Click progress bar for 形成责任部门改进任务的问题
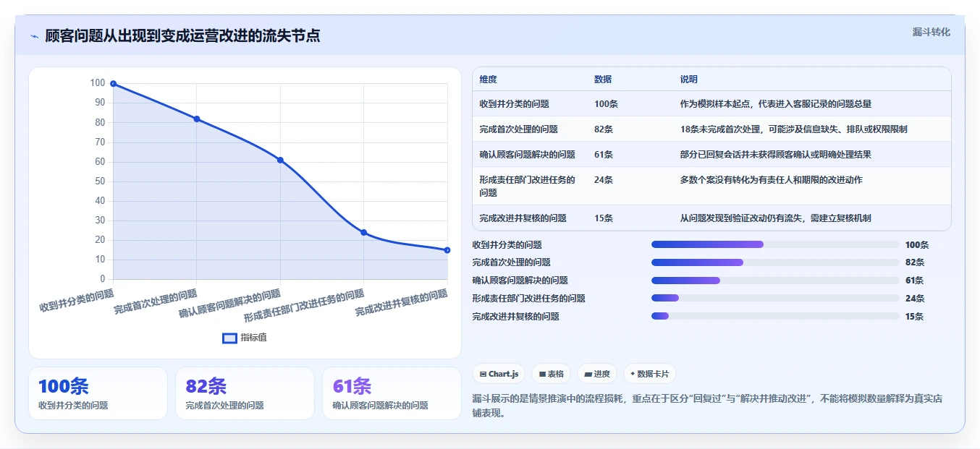This screenshot has width=980, height=449. click(x=775, y=298)
